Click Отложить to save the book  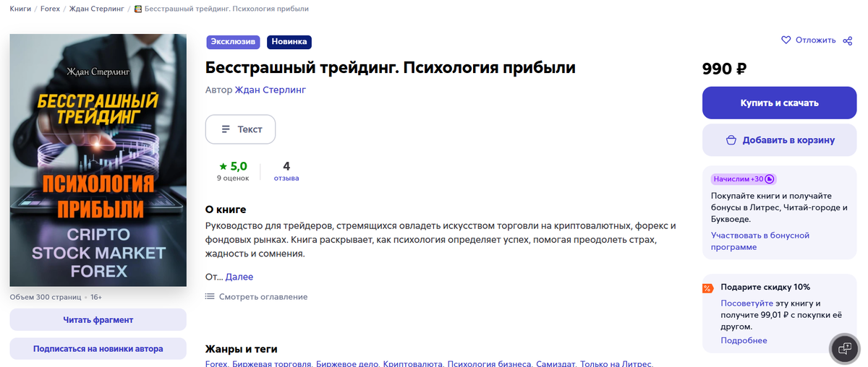815,40
